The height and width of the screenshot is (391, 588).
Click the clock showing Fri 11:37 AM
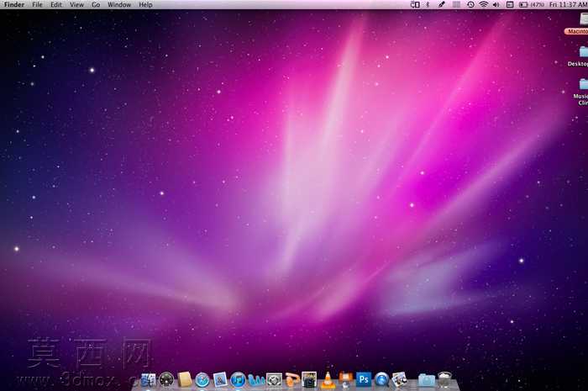568,4
